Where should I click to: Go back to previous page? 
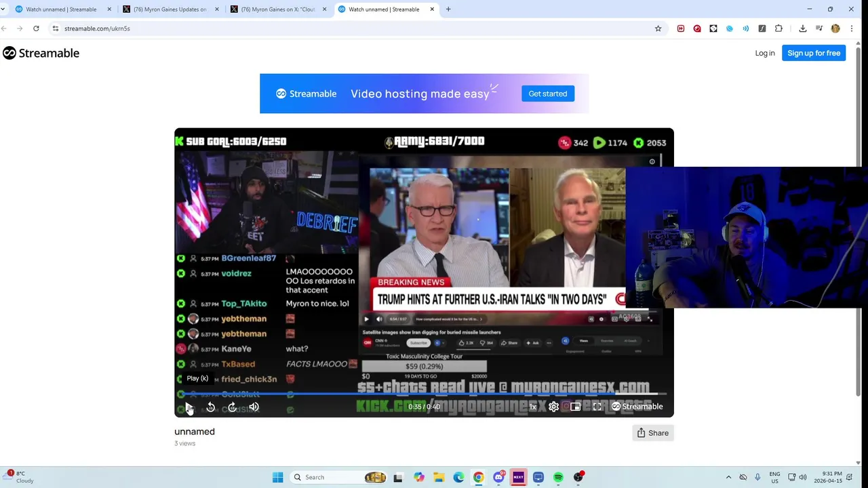4,28
